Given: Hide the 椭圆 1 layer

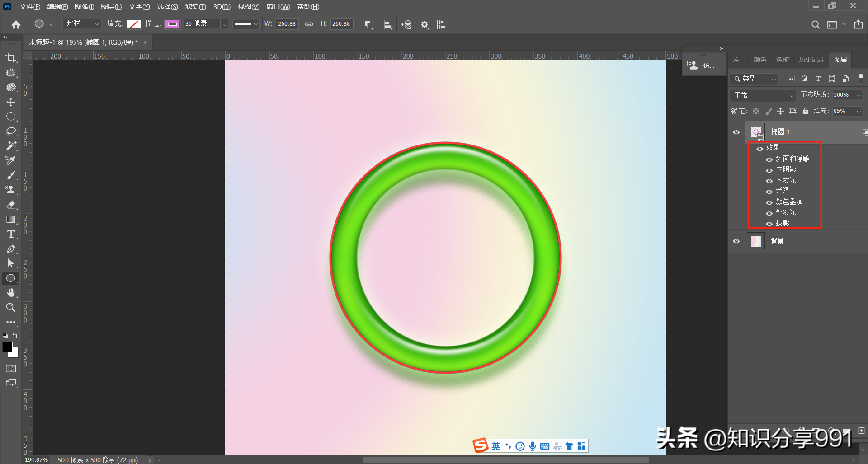Looking at the screenshot, I should coord(736,132).
